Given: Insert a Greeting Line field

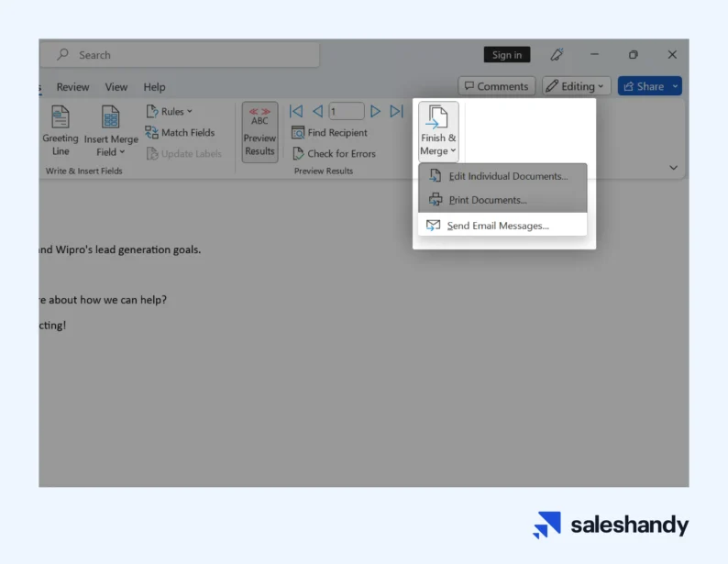Looking at the screenshot, I should (61, 130).
